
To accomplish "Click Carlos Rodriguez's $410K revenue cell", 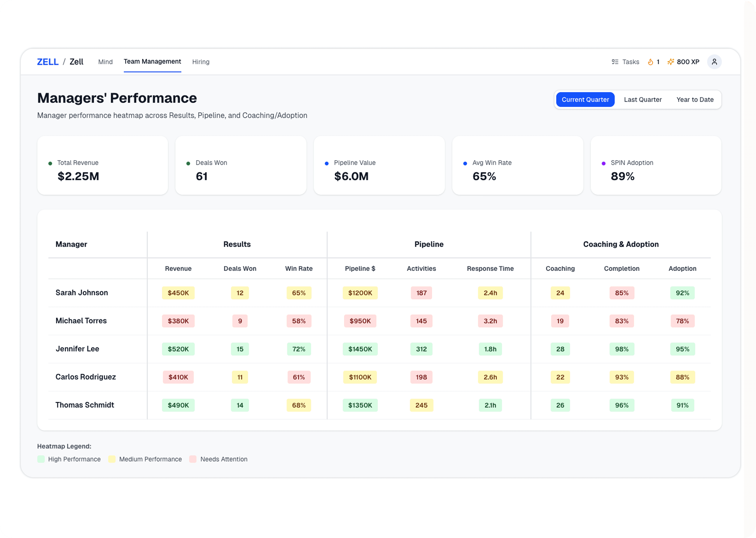I will (x=178, y=377).
